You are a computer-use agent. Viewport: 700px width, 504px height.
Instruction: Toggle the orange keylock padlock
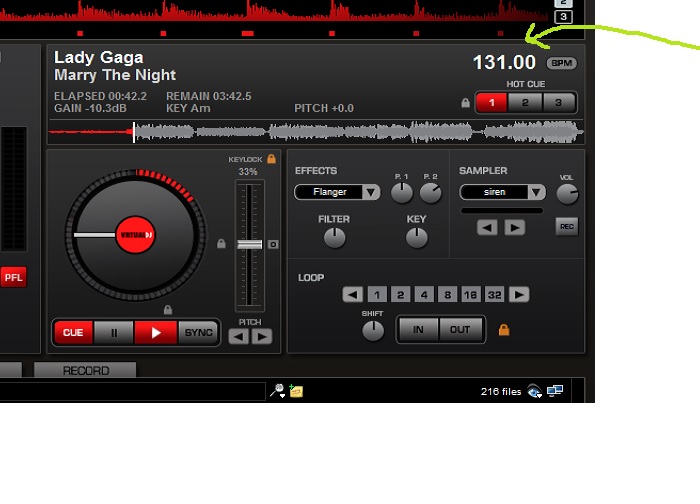click(271, 158)
